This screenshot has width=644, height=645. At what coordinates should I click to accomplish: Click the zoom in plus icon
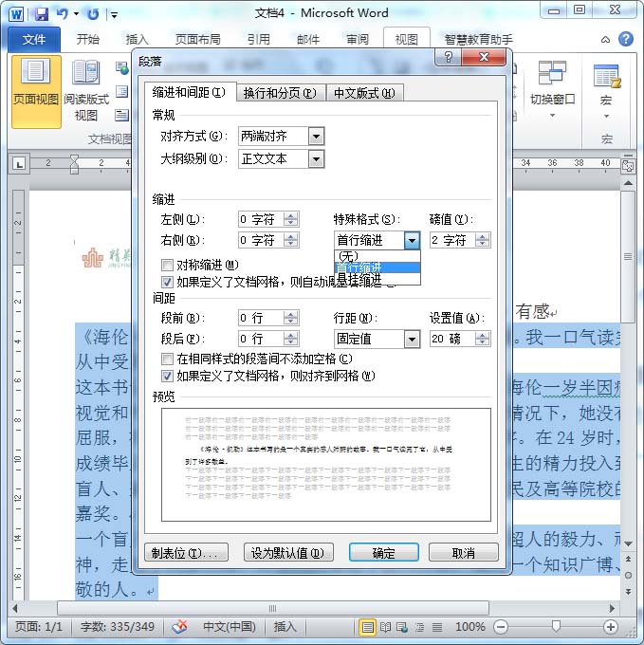610,627
